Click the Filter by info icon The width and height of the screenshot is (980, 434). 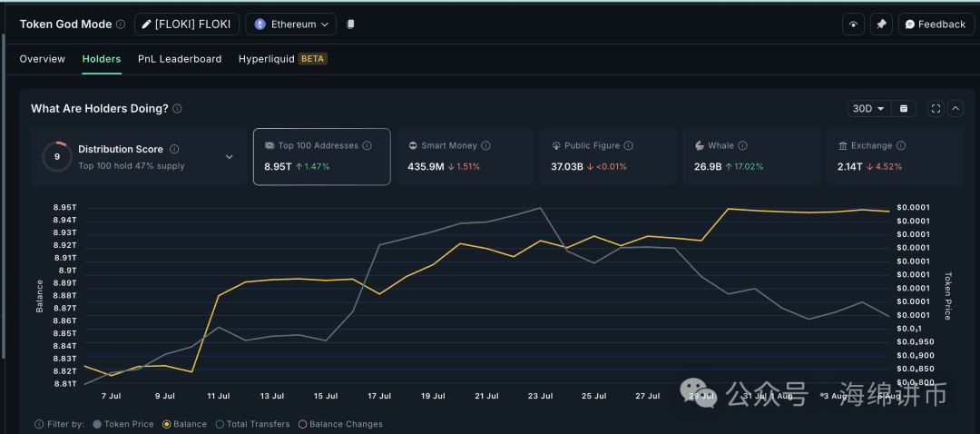pyautogui.click(x=39, y=424)
